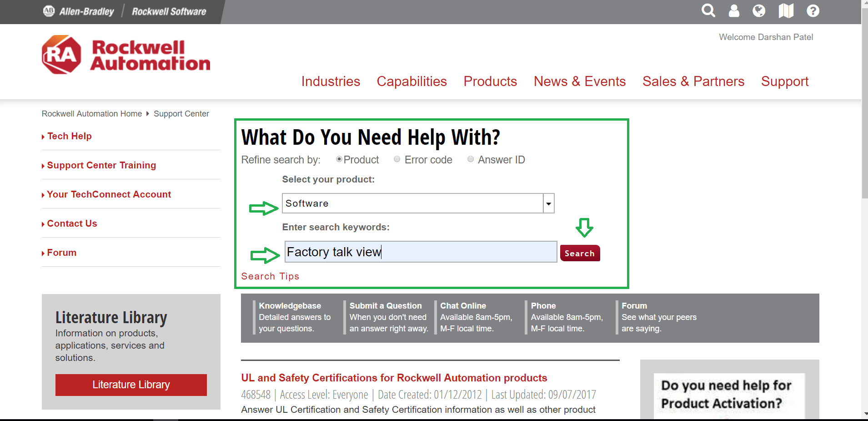The width and height of the screenshot is (868, 421).
Task: Select the Answer ID radio button
Action: [x=471, y=159]
